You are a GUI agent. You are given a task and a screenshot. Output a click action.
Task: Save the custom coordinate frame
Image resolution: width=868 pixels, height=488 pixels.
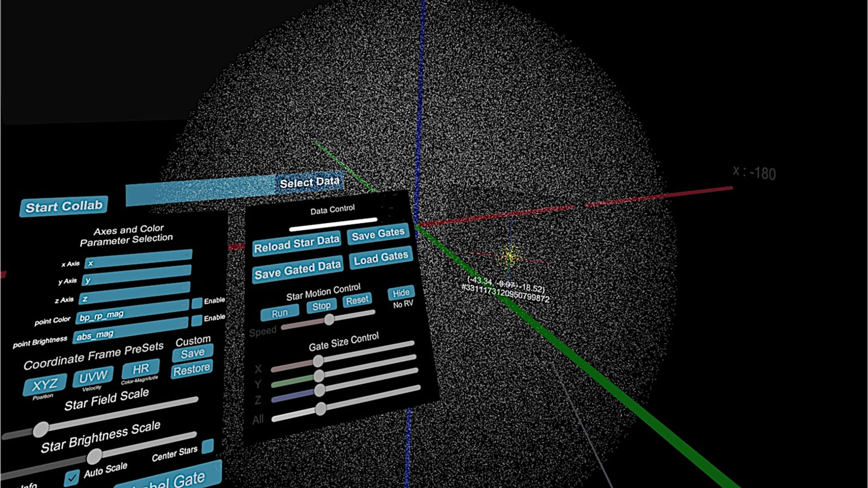(x=193, y=353)
